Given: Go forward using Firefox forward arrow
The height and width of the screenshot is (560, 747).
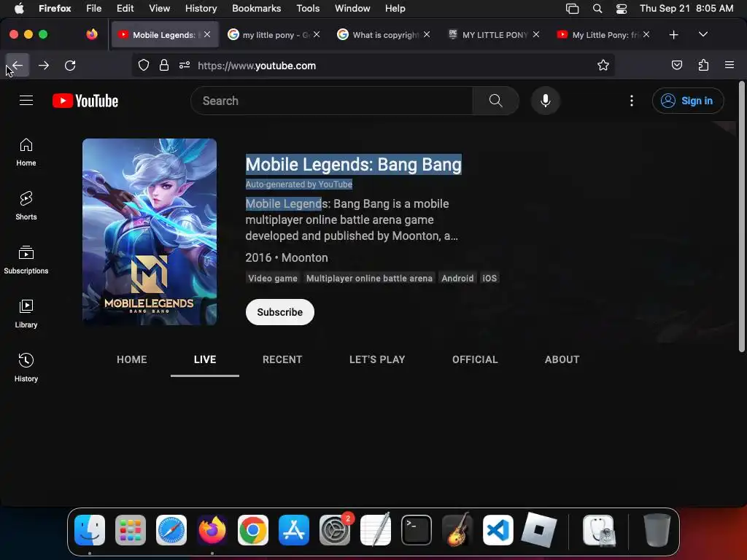Looking at the screenshot, I should coord(44,65).
